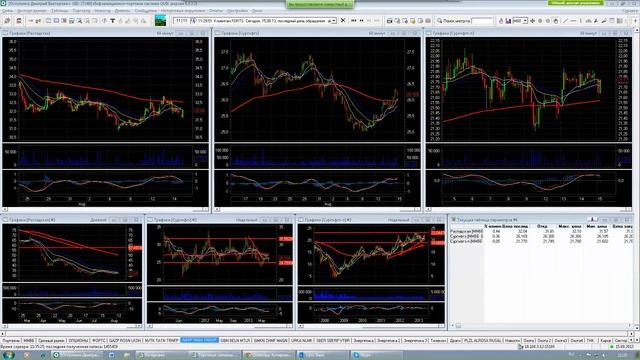Click the Распадская row in parameters table

[x=542, y=231]
